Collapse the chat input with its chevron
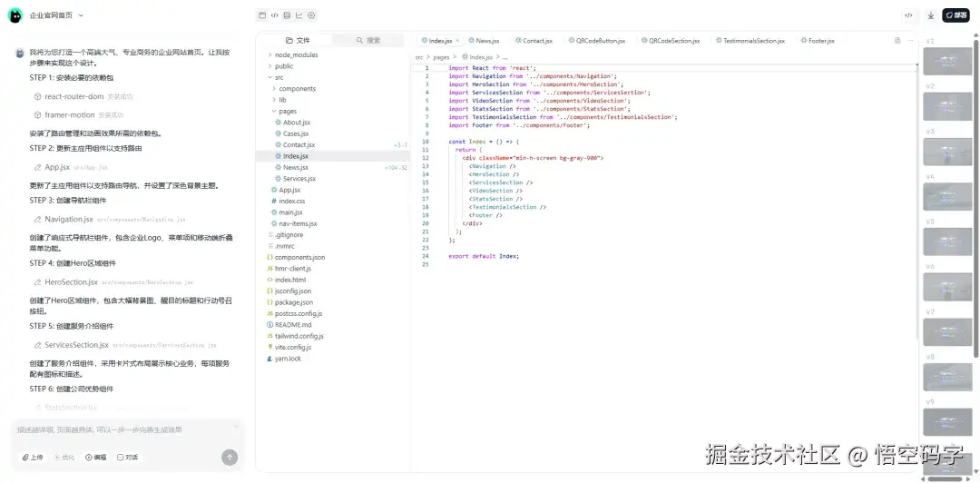Viewport: 980px width, 483px height. point(236,427)
